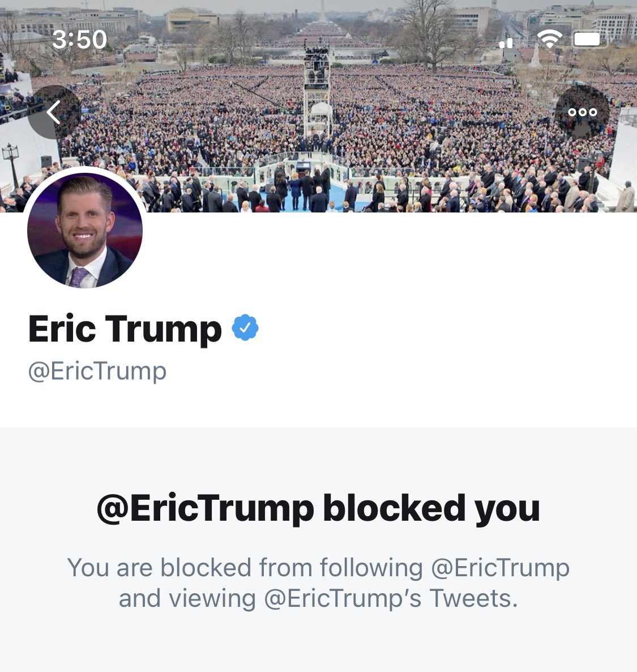Tap the bold "@EricTrump blocked you" heading
Viewport: 637px width, 672px height.
click(x=318, y=509)
